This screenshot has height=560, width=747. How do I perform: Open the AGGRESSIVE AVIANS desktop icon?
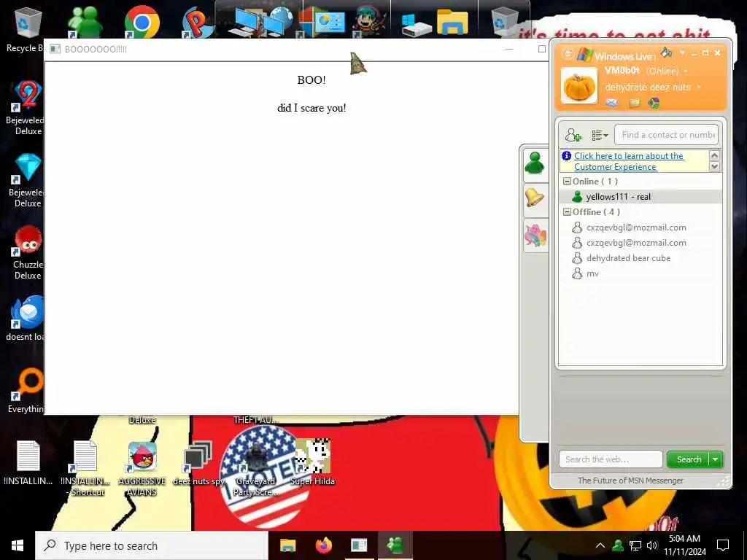coord(142,469)
